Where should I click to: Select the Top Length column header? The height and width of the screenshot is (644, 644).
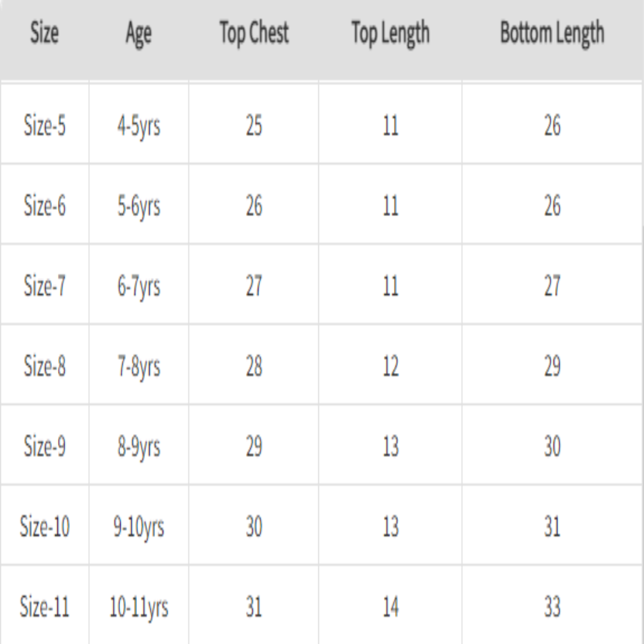390,34
